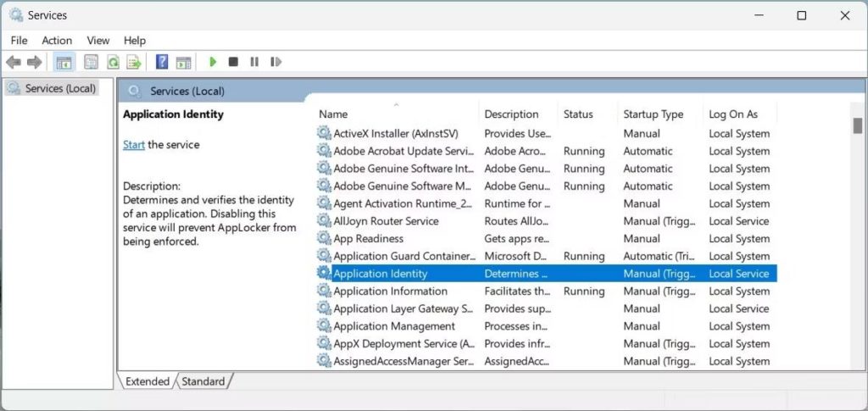
Task: Sort services by the Name column header
Action: [333, 114]
